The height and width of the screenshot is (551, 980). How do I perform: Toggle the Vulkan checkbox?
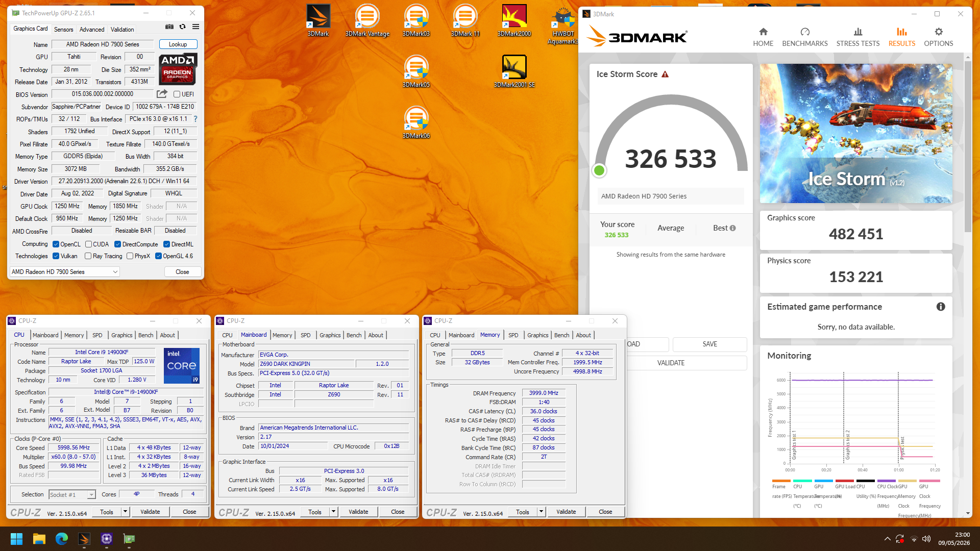point(56,256)
